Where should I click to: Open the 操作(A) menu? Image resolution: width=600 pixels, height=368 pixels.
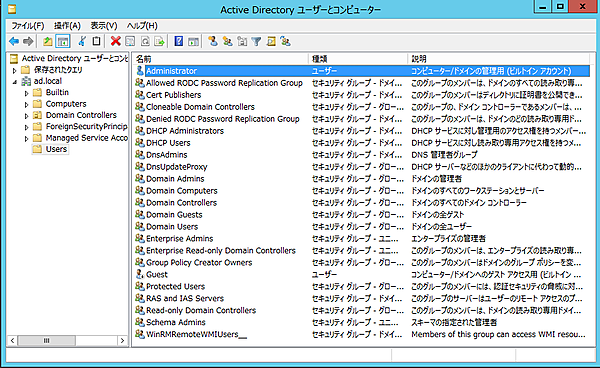tap(67, 26)
